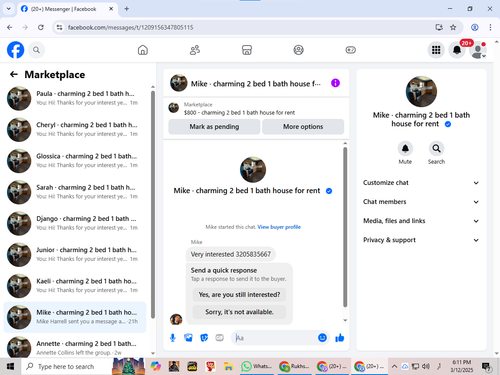Open Sarah's conversation in the list
Viewport: 500px width, 375px height.
[75, 192]
